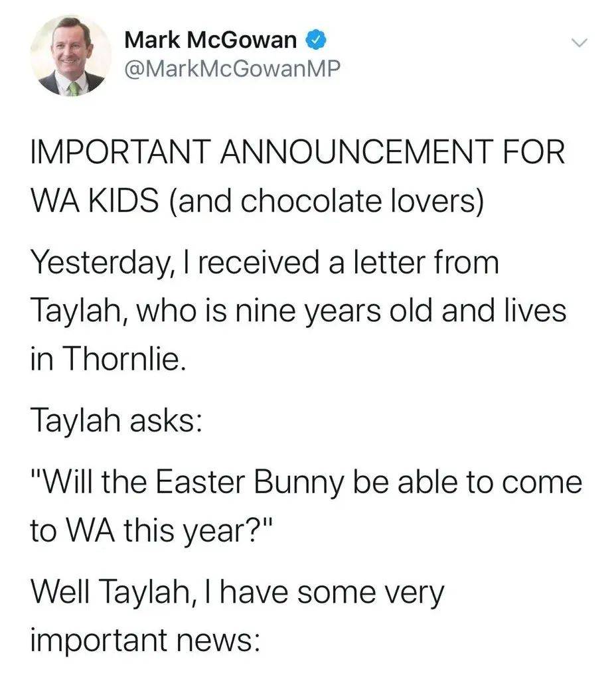Select the "Taylah asks:" line
The width and height of the screenshot is (616, 693).
(x=117, y=420)
